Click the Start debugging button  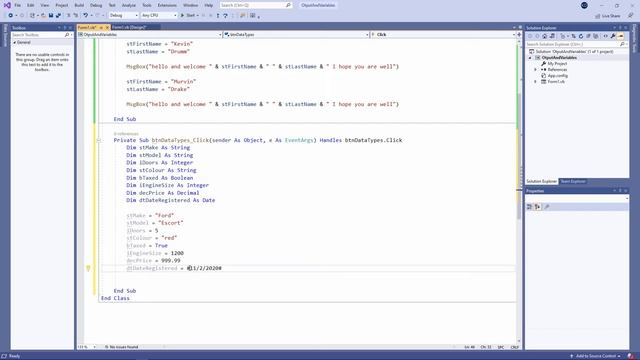(188, 16)
